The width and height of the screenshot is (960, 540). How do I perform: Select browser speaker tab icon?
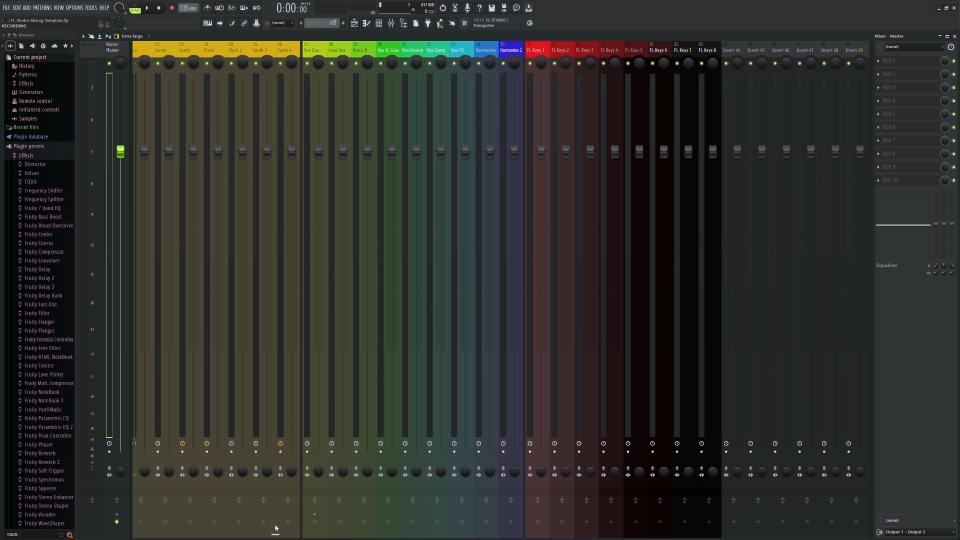coord(32,46)
